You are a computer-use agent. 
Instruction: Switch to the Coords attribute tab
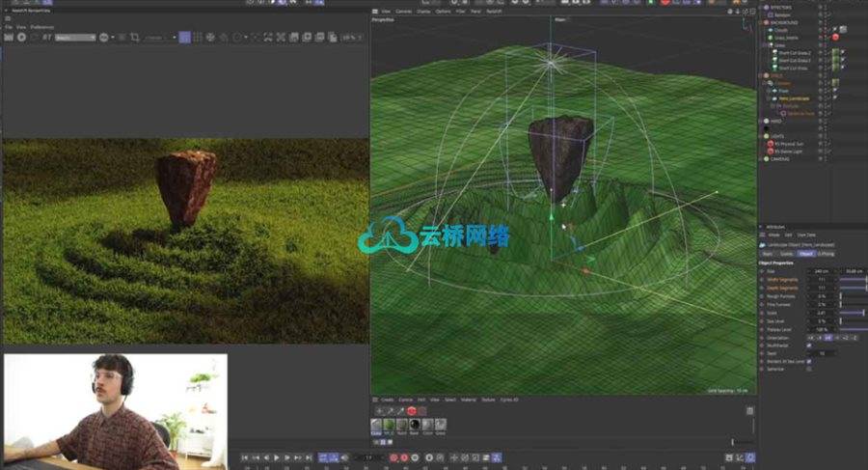(786, 254)
